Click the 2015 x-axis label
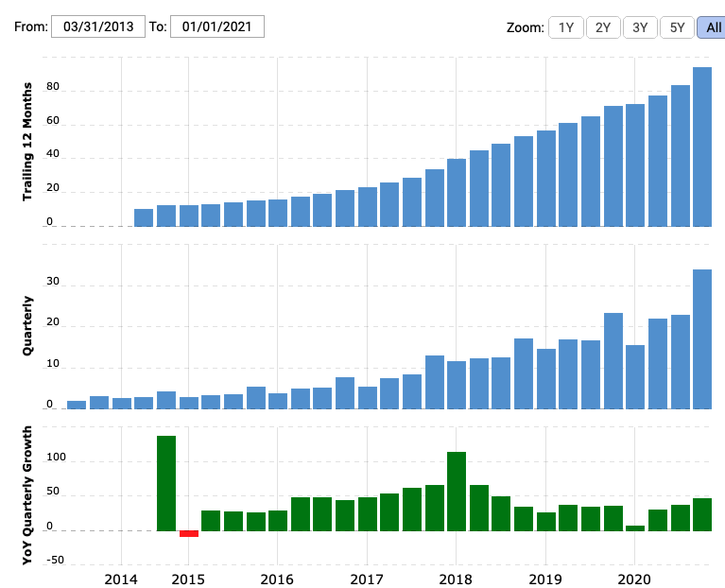This screenshot has width=725, height=588. (188, 579)
